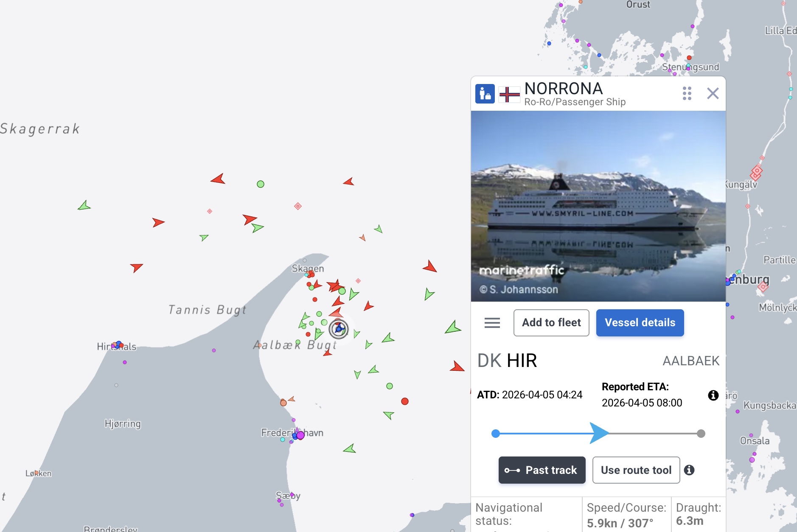Click the Use route tool button
This screenshot has height=532, width=797.
coord(636,470)
